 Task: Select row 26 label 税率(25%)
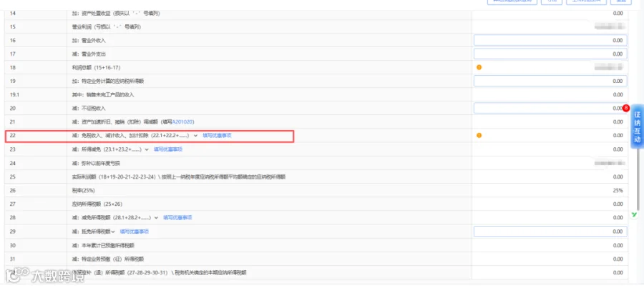[x=83, y=190]
